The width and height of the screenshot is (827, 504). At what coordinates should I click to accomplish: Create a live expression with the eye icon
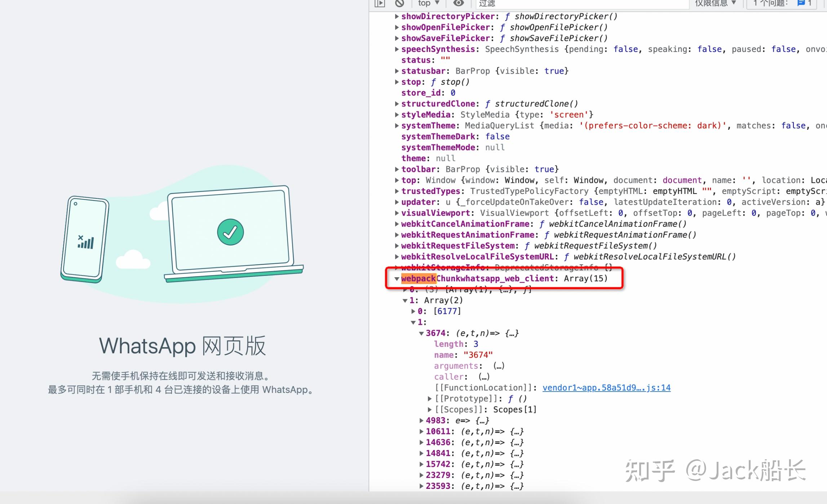(x=459, y=3)
